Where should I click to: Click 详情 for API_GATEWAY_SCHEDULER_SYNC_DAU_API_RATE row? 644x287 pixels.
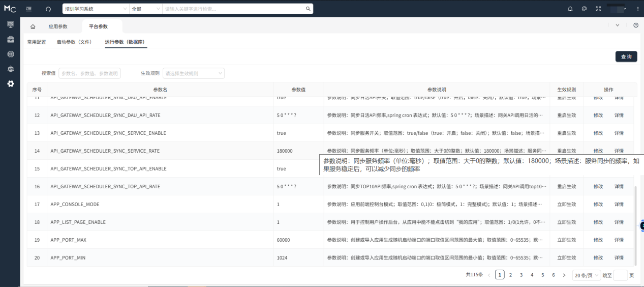click(619, 115)
